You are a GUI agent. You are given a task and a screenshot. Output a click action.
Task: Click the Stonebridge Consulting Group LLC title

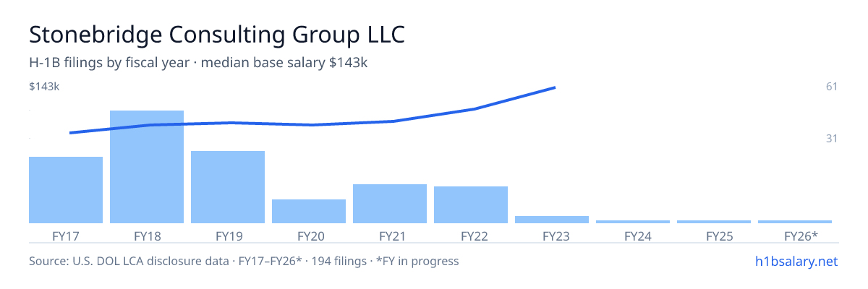coord(217,35)
